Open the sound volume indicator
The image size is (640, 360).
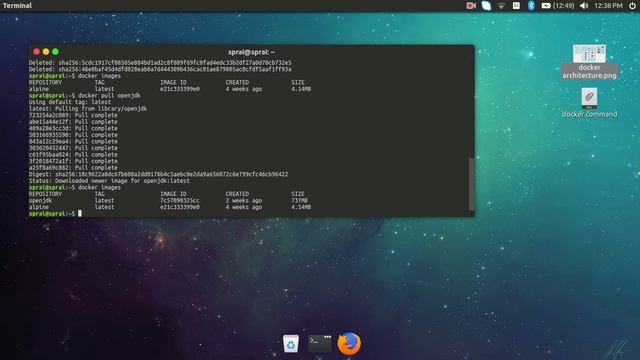pos(584,6)
